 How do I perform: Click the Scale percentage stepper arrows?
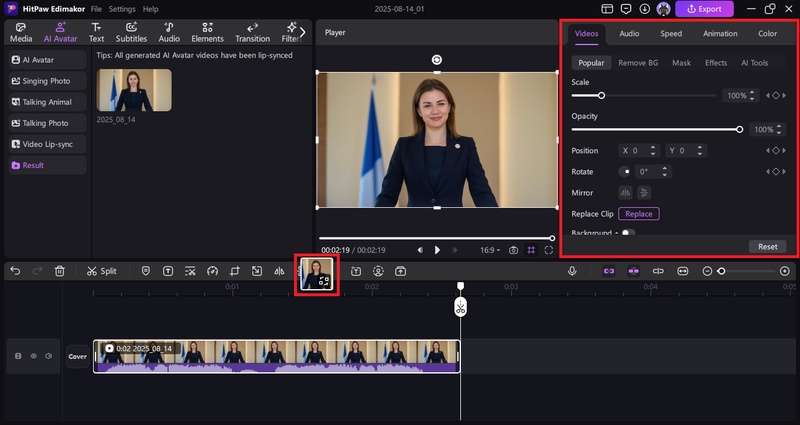752,95
